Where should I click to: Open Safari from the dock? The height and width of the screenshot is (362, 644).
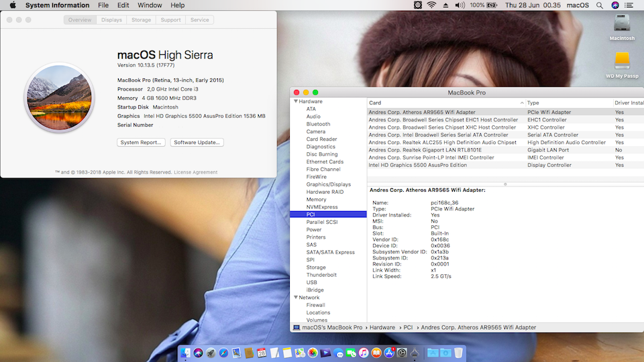pos(223,353)
